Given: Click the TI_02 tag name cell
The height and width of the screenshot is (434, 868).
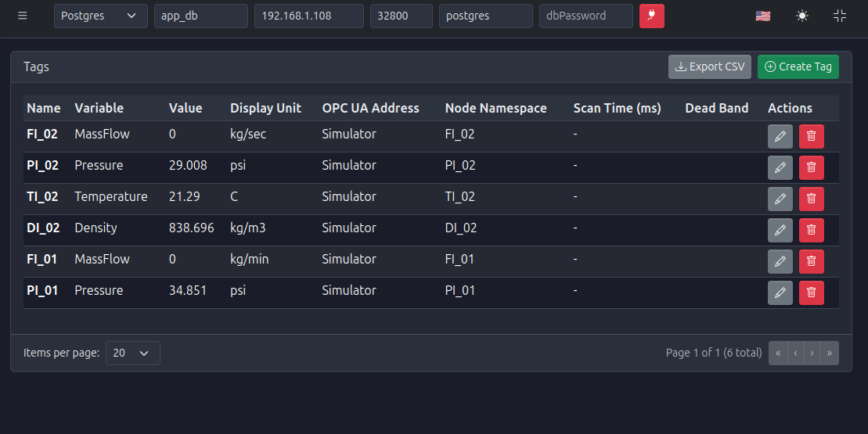Looking at the screenshot, I should pos(42,197).
